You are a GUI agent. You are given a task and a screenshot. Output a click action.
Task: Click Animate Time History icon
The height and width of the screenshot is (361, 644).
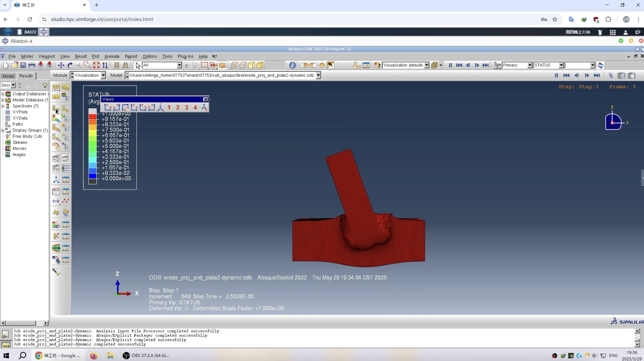(66, 158)
